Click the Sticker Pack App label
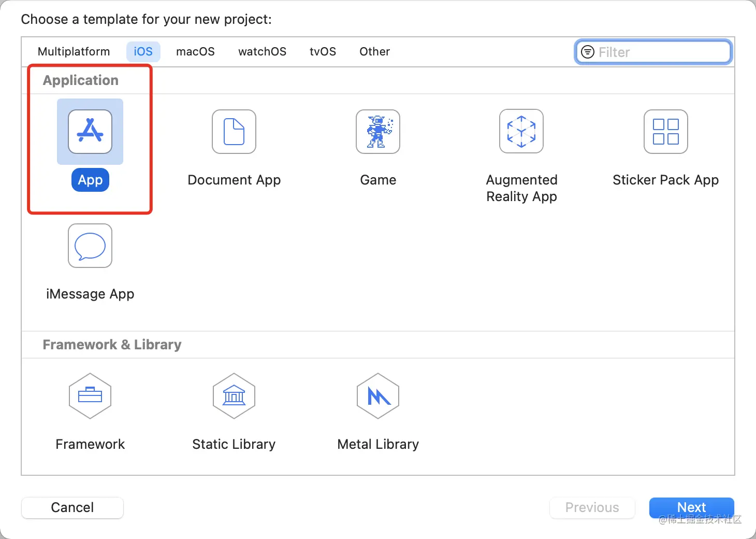 (x=666, y=180)
